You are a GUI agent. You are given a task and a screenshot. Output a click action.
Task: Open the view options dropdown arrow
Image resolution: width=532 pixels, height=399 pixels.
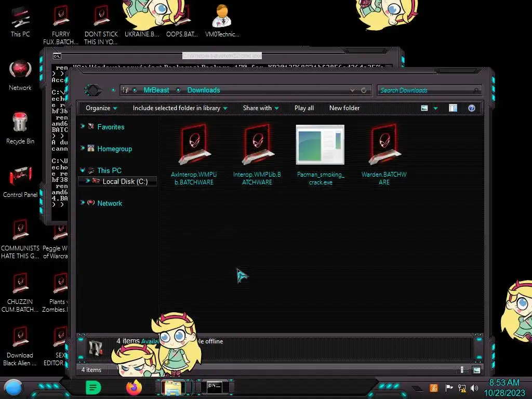click(436, 109)
